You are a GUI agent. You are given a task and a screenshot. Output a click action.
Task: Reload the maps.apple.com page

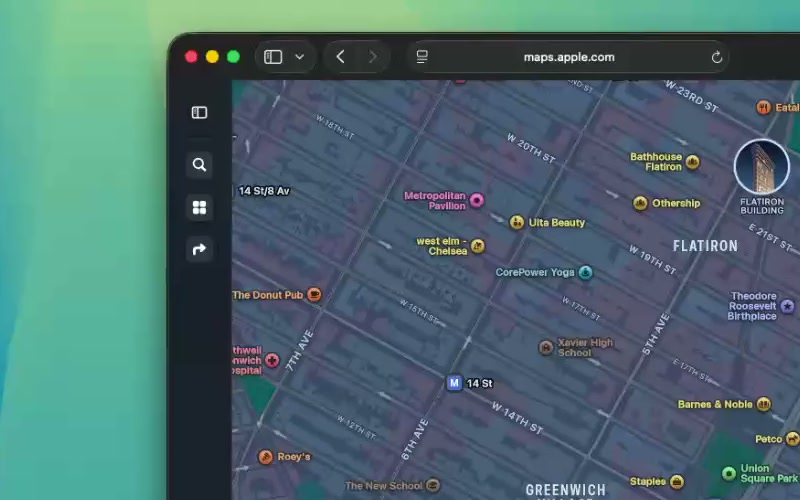(717, 57)
